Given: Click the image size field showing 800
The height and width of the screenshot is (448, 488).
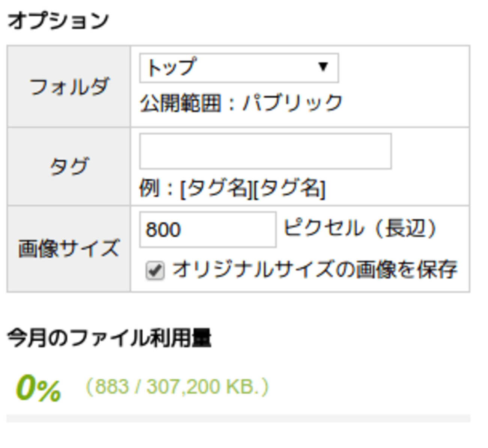Looking at the screenshot, I should [208, 229].
